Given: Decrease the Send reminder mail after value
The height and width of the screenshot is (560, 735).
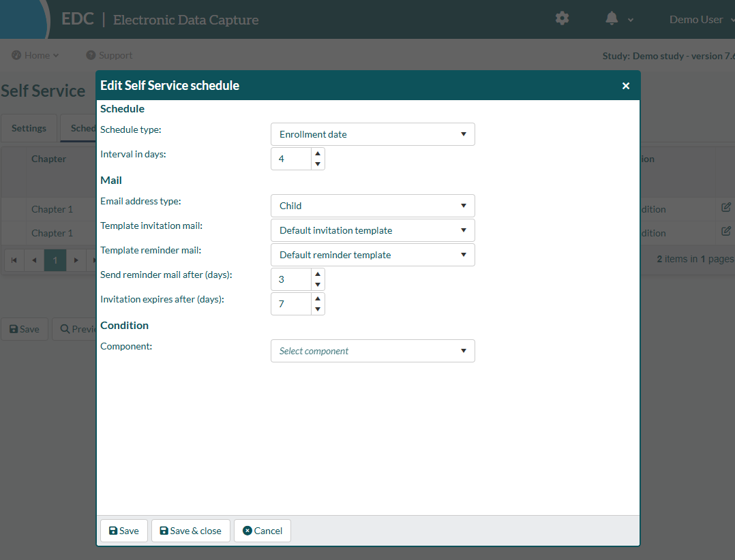Looking at the screenshot, I should [318, 285].
